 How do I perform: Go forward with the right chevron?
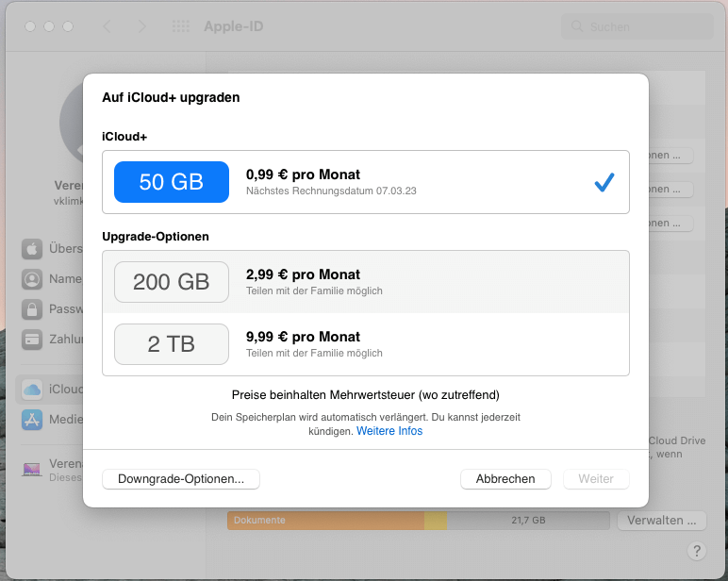click(x=142, y=26)
